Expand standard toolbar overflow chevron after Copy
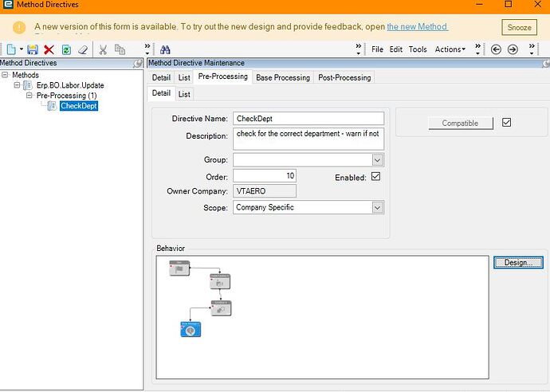Viewport: 550px width, 392px height. point(147,49)
